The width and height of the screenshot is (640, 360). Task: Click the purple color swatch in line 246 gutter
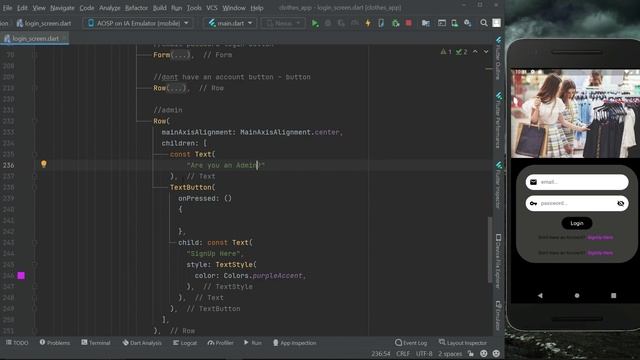pyautogui.click(x=21, y=276)
